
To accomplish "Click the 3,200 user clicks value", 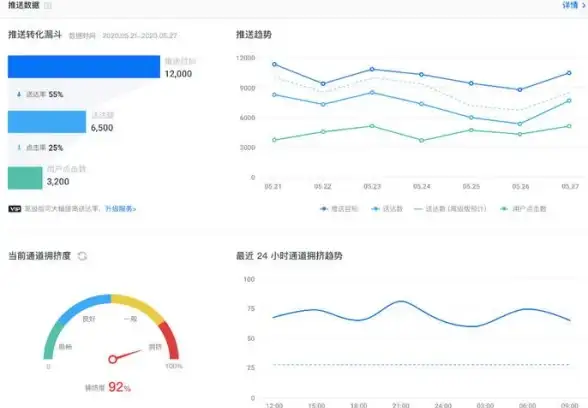I will (58, 182).
